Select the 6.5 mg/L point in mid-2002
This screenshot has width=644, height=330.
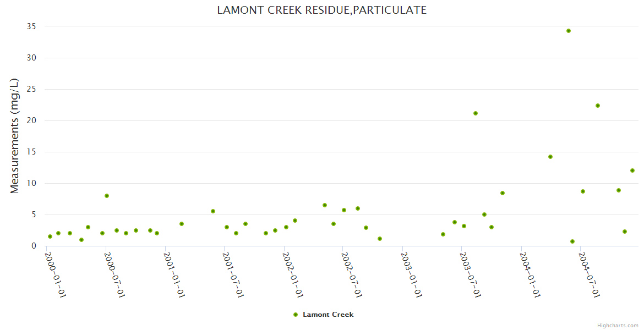325,205
